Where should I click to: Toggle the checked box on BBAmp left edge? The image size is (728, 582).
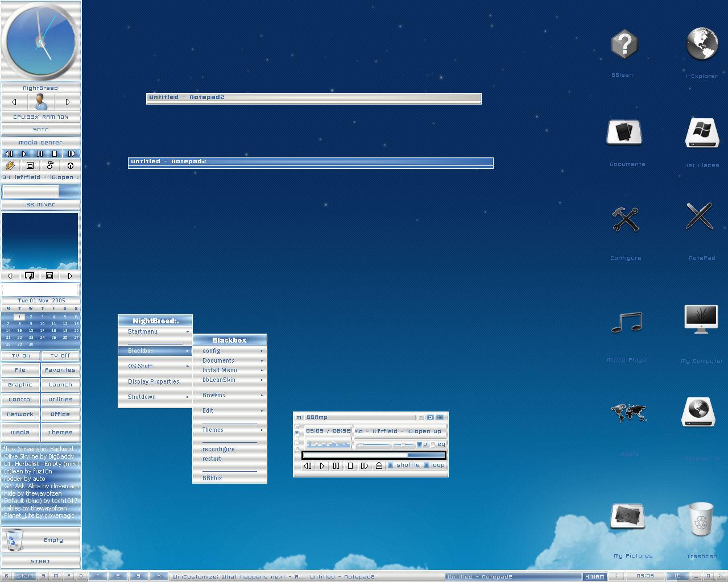coord(296,433)
